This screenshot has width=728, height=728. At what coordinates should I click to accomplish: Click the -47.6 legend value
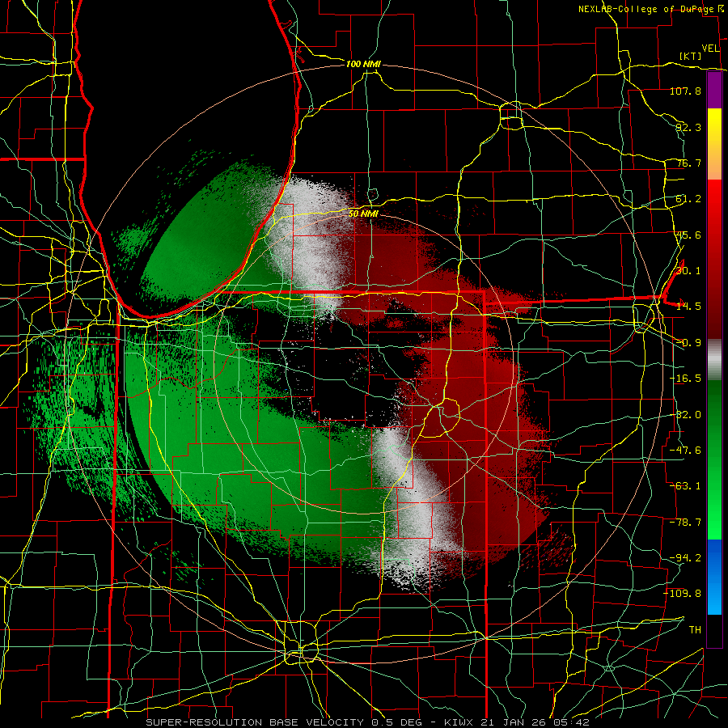[x=685, y=451]
